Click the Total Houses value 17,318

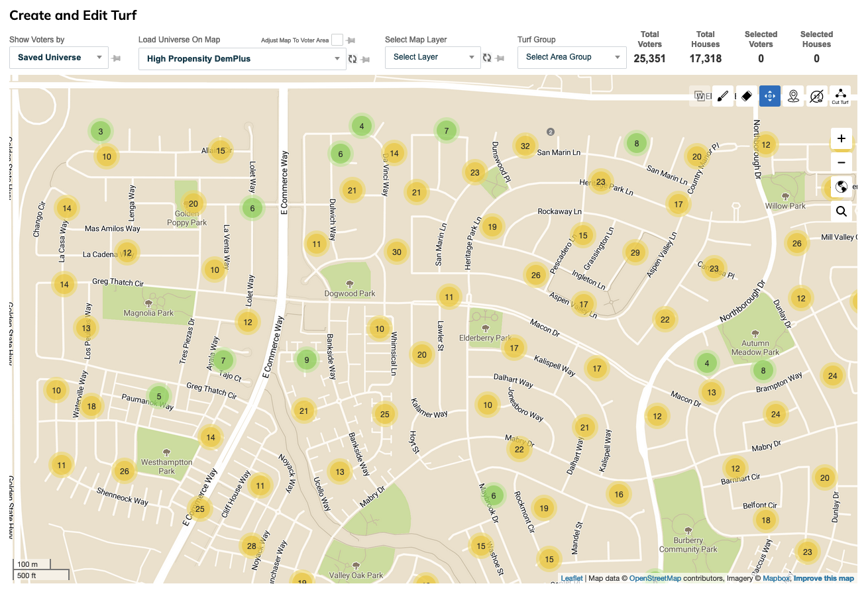click(705, 58)
